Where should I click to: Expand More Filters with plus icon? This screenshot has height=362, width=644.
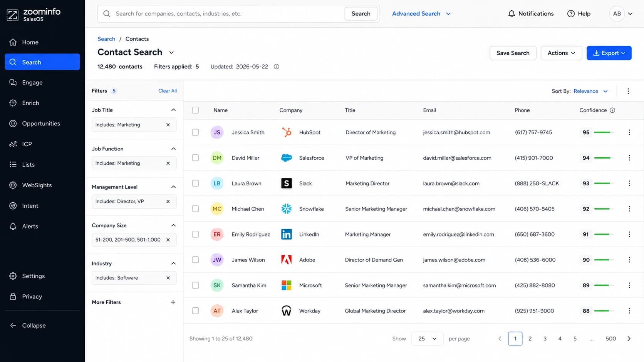173,302
